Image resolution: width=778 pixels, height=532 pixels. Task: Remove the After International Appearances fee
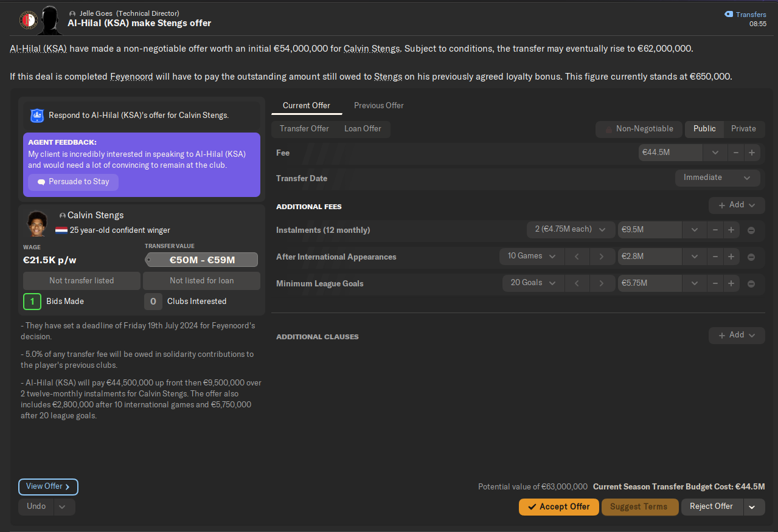tap(751, 257)
